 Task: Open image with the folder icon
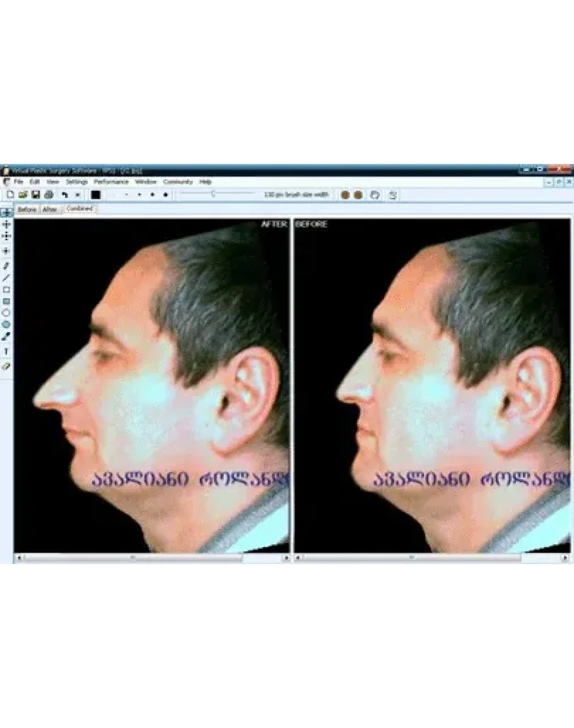[x=23, y=195]
